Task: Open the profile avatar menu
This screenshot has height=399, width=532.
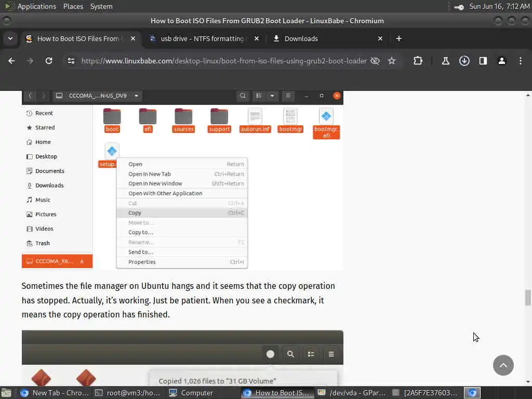Action: pyautogui.click(x=502, y=61)
